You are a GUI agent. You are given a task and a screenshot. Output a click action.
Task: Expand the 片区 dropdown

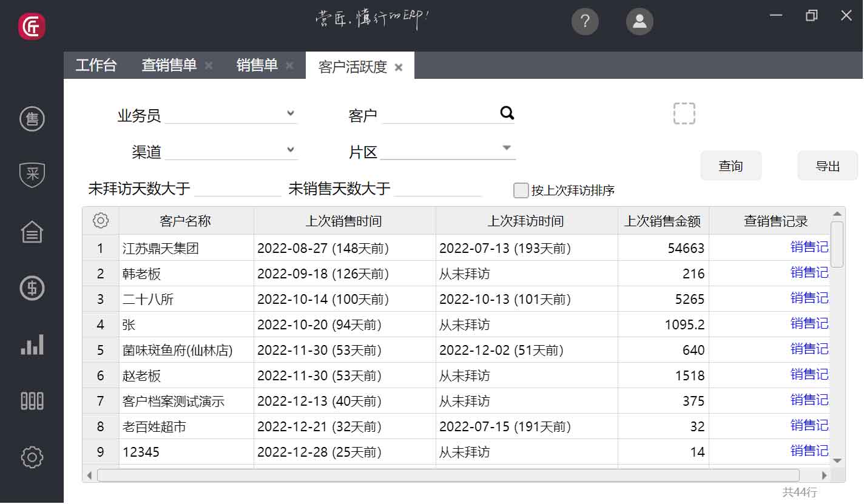coord(507,148)
